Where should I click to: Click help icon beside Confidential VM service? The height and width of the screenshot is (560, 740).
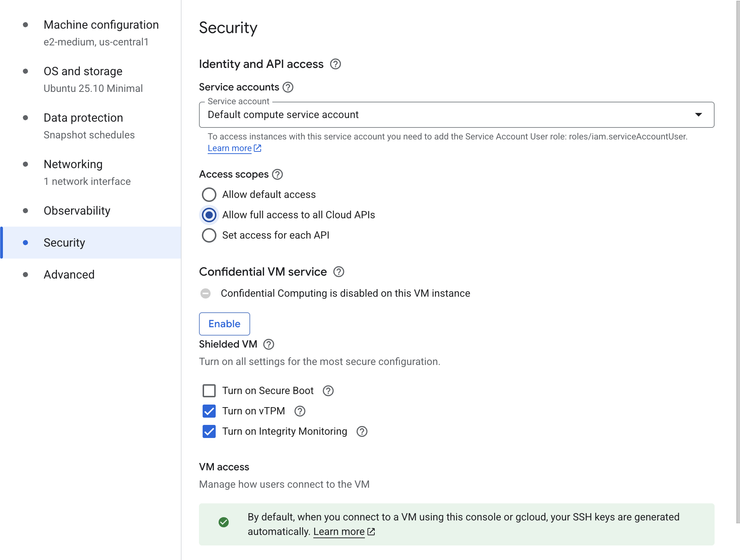[338, 272]
